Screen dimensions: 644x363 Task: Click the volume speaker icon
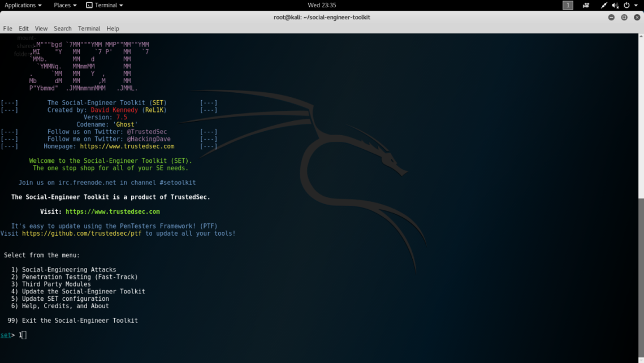[x=615, y=5]
